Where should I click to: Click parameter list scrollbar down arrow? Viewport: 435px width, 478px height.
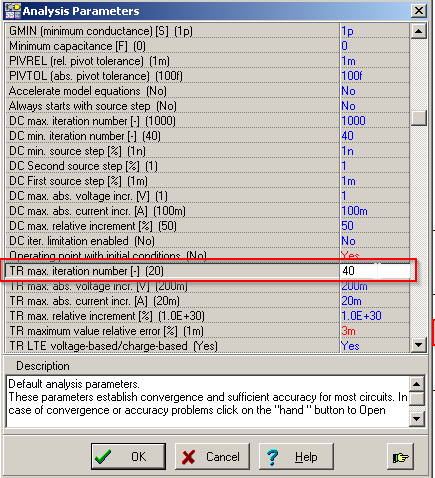point(418,344)
